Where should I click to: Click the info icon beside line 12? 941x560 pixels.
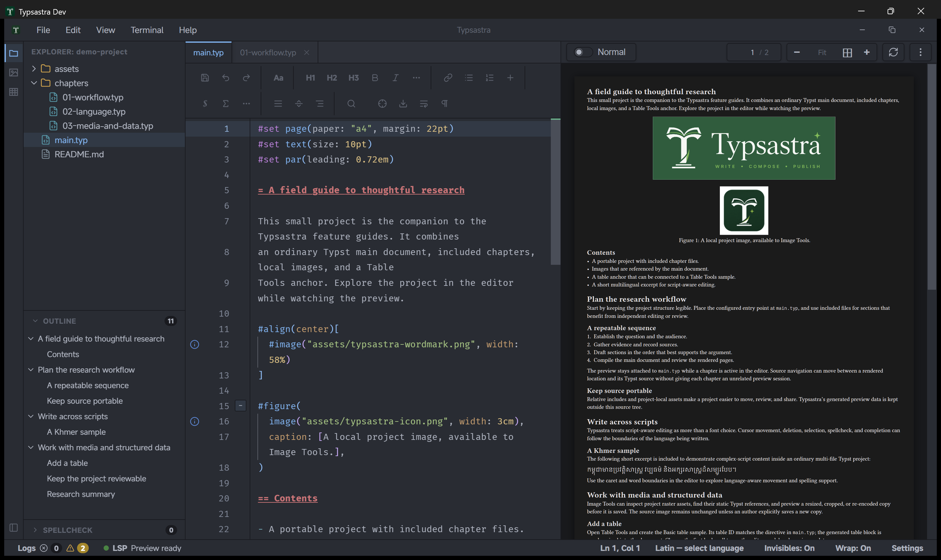tap(194, 344)
